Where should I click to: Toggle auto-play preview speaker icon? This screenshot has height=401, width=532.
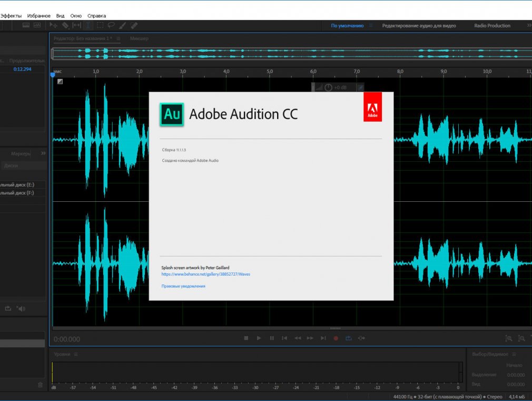click(21, 309)
